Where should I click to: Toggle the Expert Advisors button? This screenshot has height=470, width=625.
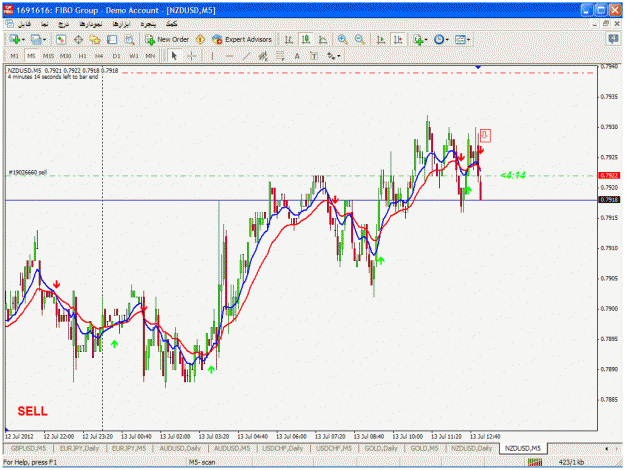point(242,39)
